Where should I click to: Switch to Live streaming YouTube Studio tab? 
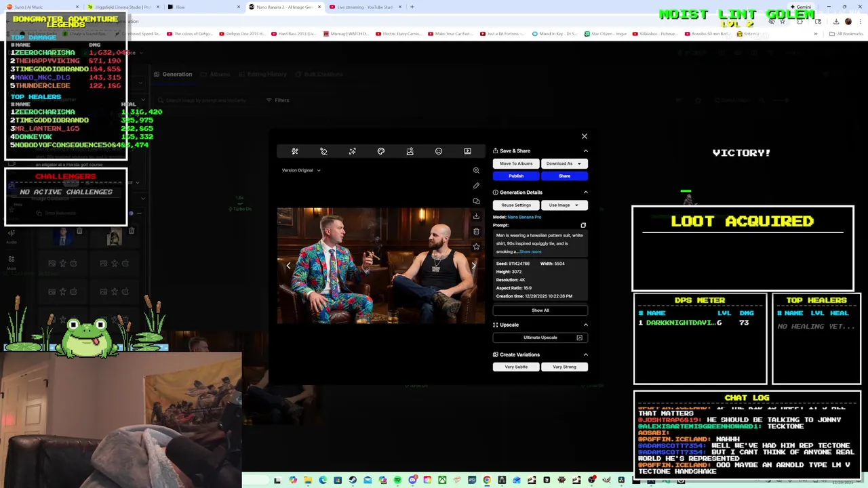(365, 7)
